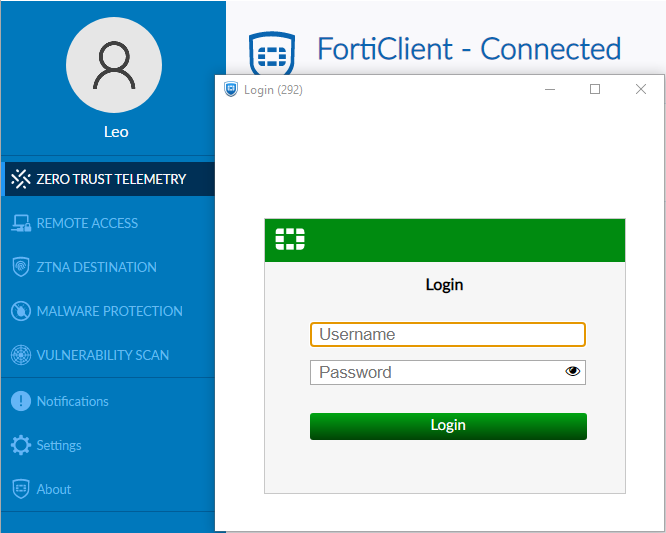This screenshot has height=533, width=666.
Task: Maximize the Login window
Action: [x=595, y=89]
